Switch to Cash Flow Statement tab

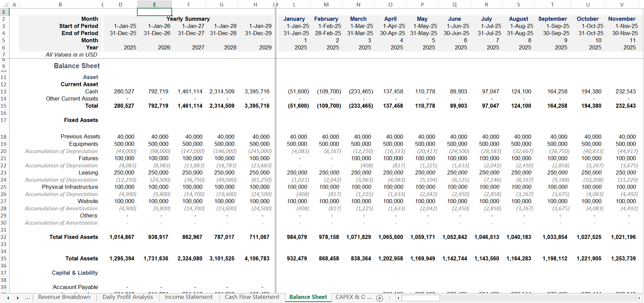[252, 297]
